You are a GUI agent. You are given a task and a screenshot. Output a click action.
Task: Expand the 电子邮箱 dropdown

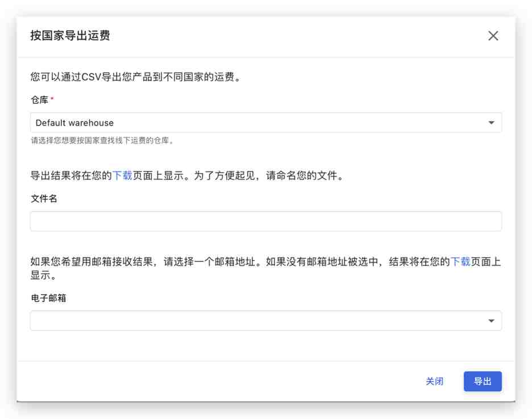(265, 321)
